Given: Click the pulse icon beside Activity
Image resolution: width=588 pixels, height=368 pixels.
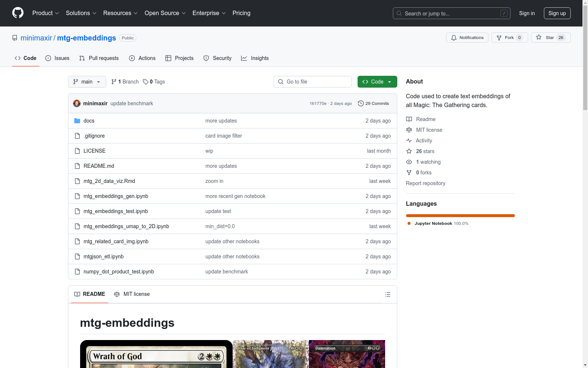Looking at the screenshot, I should coord(409,141).
